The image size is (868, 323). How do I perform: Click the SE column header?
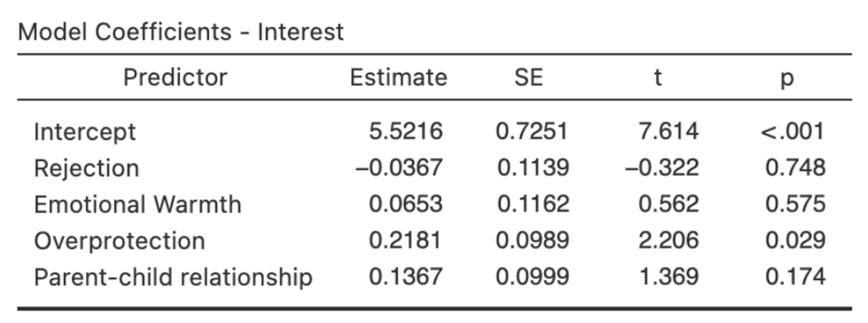[529, 77]
